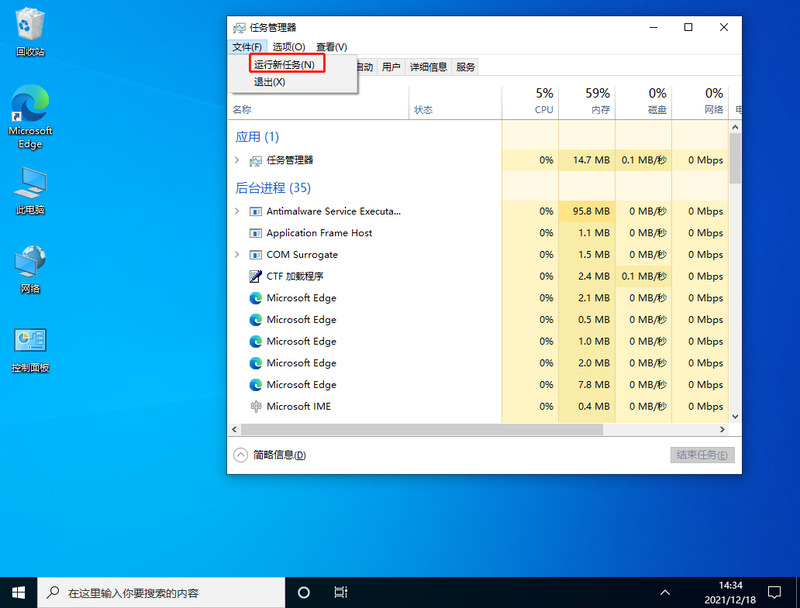Click the Task View taskbar icon
This screenshot has height=608, width=800.
[340, 592]
